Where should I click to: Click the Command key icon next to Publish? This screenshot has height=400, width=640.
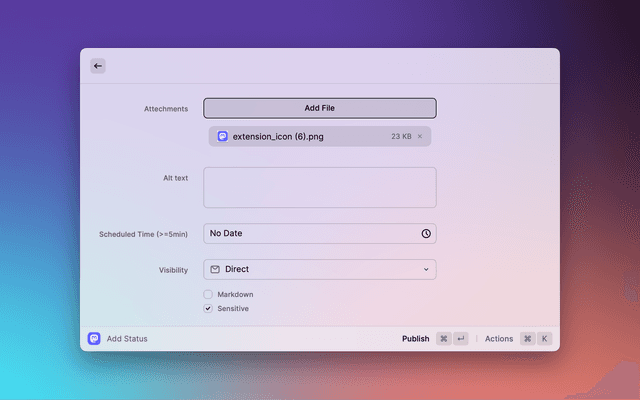pyautogui.click(x=443, y=339)
